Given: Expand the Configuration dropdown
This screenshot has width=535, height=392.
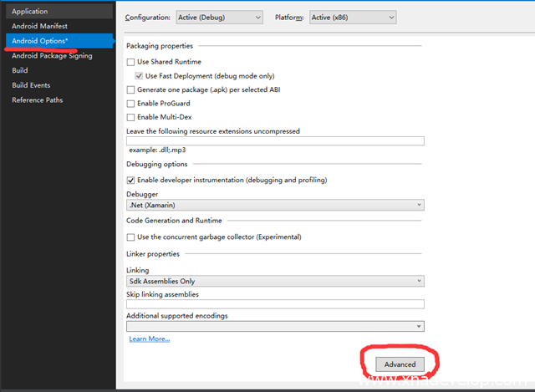Looking at the screenshot, I should point(218,18).
